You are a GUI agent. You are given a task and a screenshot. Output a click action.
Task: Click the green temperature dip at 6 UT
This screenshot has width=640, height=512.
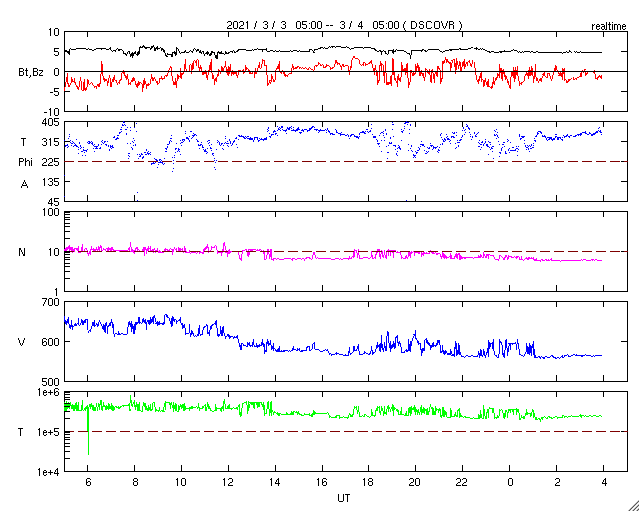click(88, 431)
